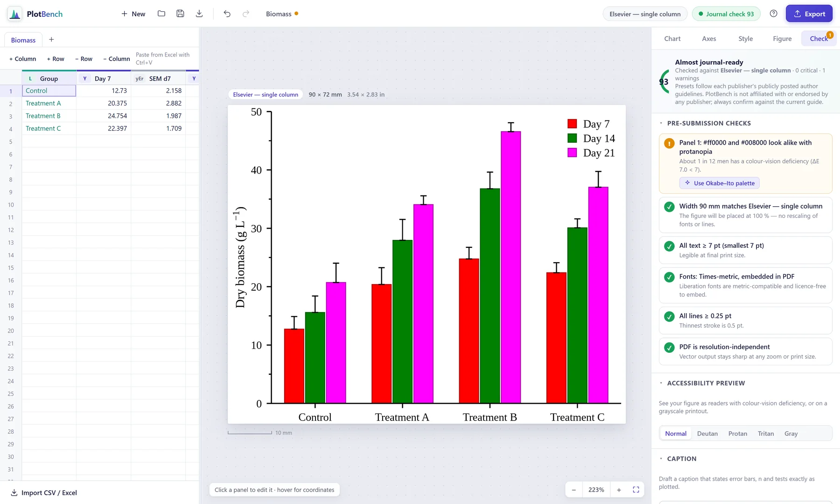
Task: Open the help question mark icon
Action: tap(773, 14)
